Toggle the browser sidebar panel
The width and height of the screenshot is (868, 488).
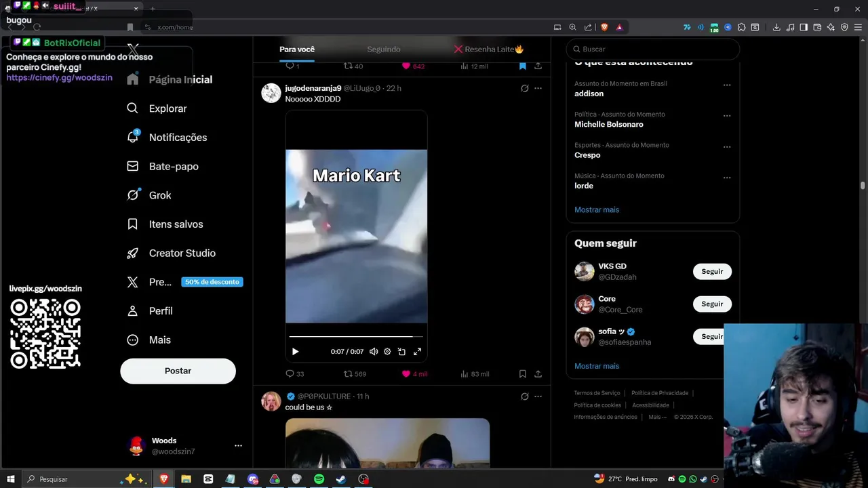[x=804, y=27]
